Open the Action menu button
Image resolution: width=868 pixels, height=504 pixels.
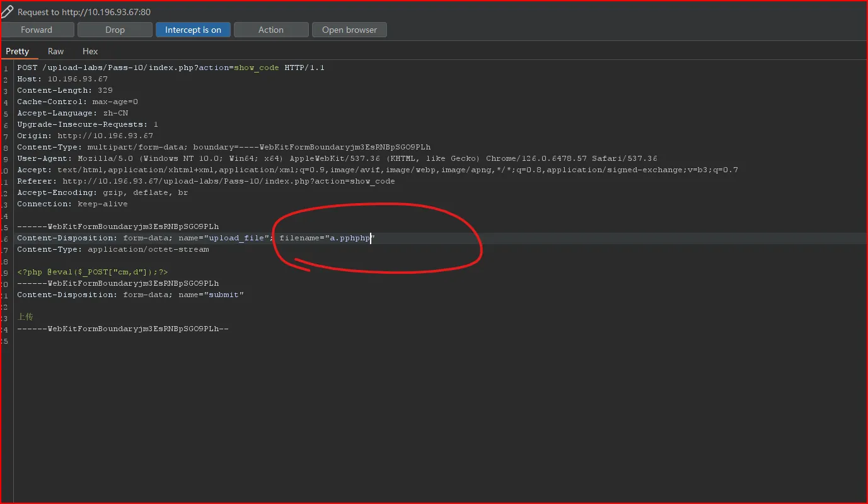point(271,30)
